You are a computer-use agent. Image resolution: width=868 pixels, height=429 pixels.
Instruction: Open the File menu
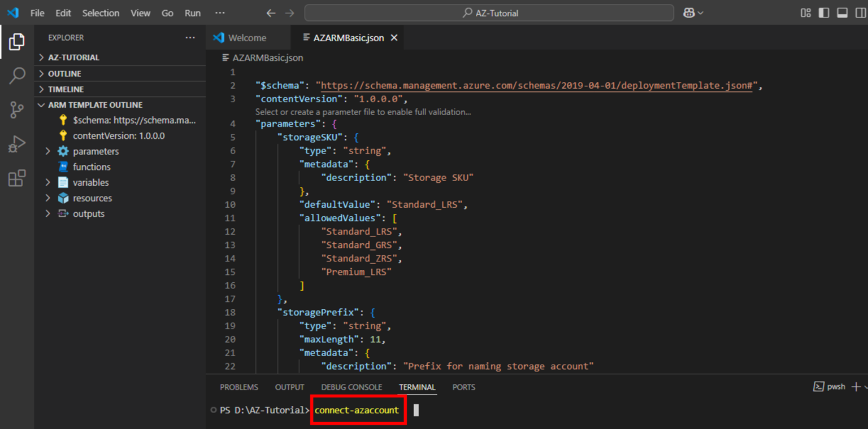[x=37, y=13]
